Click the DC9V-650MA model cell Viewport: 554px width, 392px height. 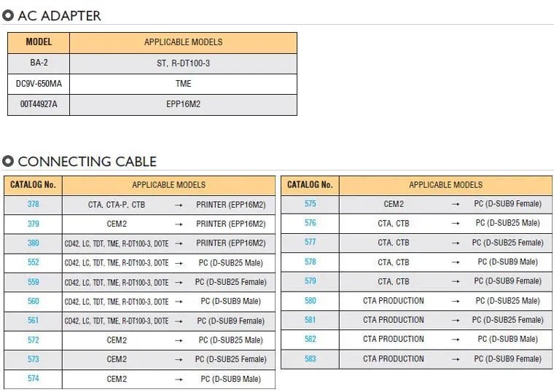pyautogui.click(x=39, y=84)
